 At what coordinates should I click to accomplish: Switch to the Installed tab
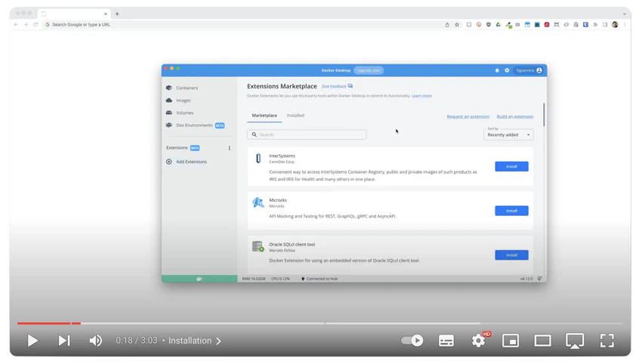295,116
